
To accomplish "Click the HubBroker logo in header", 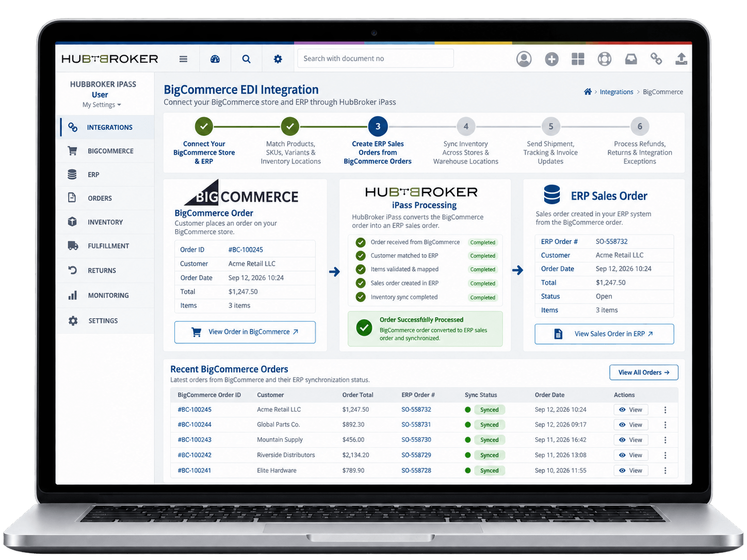I will [110, 59].
